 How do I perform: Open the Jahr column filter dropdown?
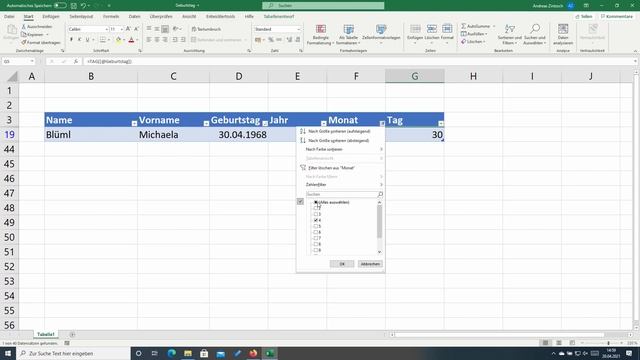pos(323,123)
